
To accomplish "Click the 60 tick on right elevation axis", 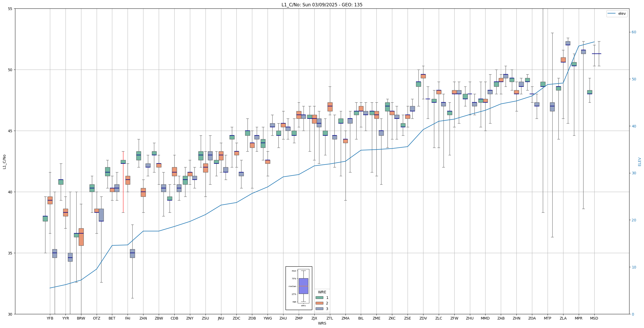I will [x=634, y=32].
